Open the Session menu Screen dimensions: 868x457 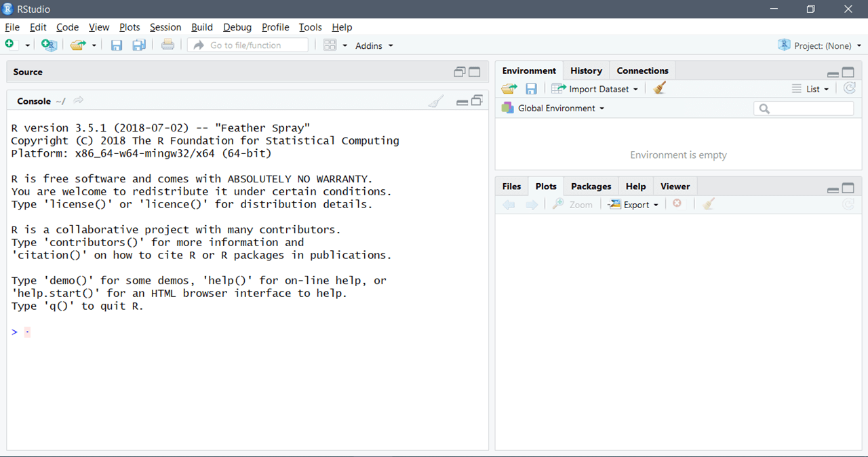165,27
